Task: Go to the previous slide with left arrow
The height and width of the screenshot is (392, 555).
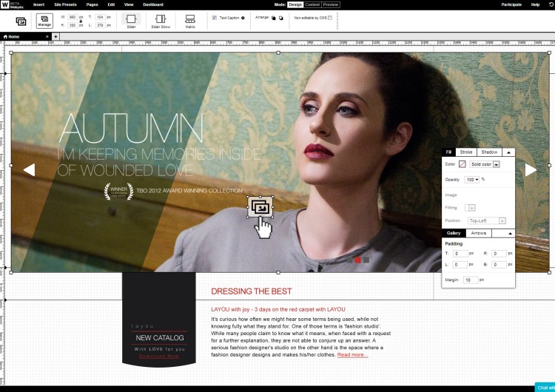Action: point(30,170)
